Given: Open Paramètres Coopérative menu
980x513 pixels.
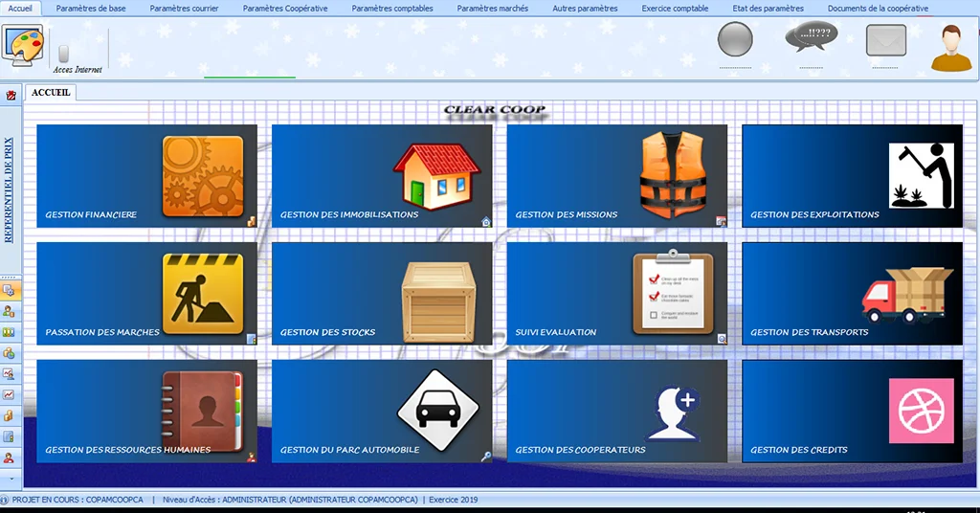Looking at the screenshot, I should 285,8.
